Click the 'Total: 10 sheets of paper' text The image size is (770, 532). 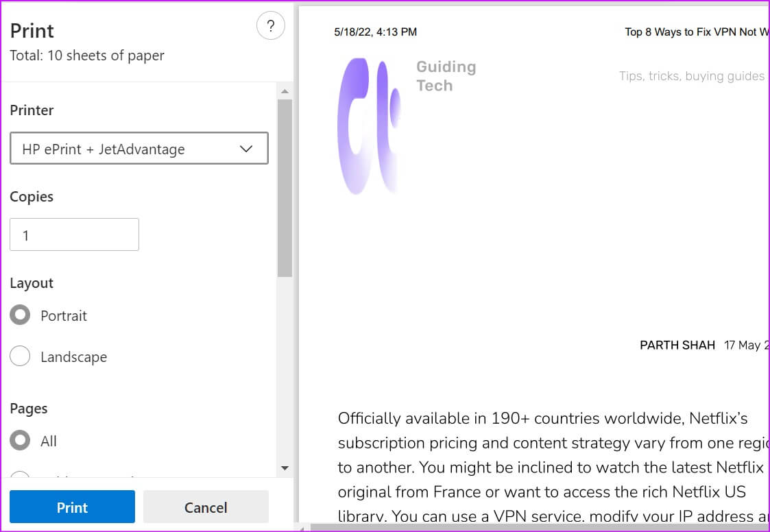pos(87,56)
